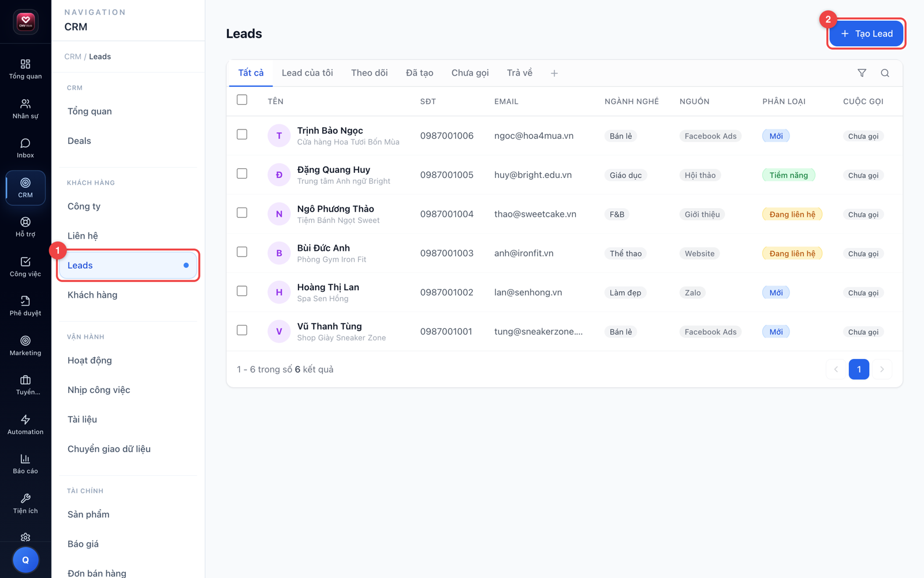
Task: Open Deals in CRM navigation
Action: point(128,141)
